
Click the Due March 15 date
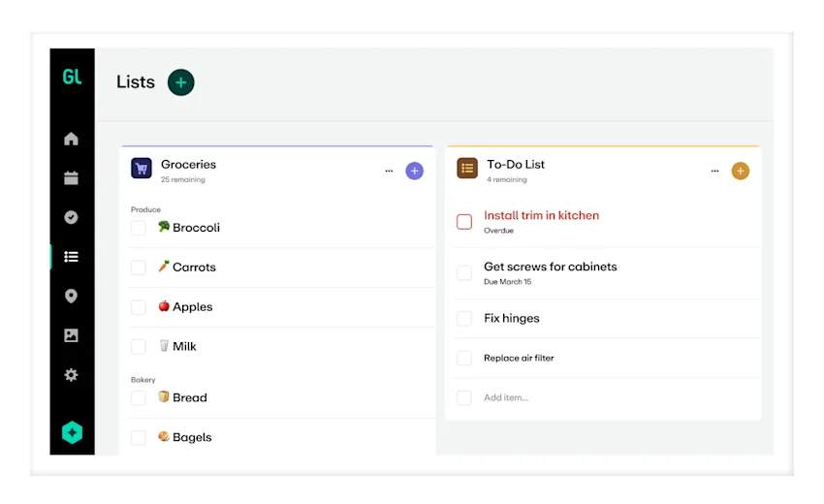tap(508, 282)
